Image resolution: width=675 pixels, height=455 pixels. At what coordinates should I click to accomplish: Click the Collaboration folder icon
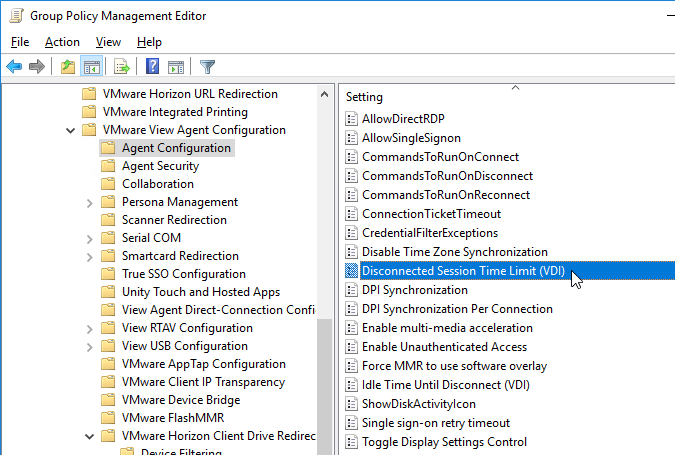pos(108,184)
